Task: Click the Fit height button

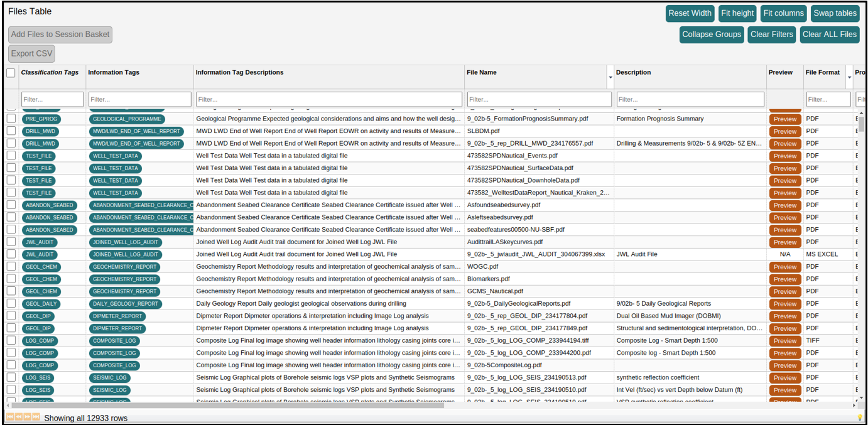Action: point(737,13)
